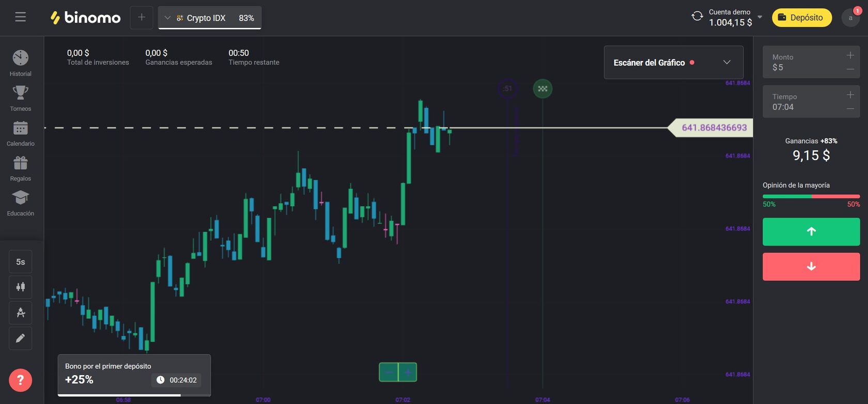Open Historial from the sidebar
The height and width of the screenshot is (404, 868).
pos(21,63)
